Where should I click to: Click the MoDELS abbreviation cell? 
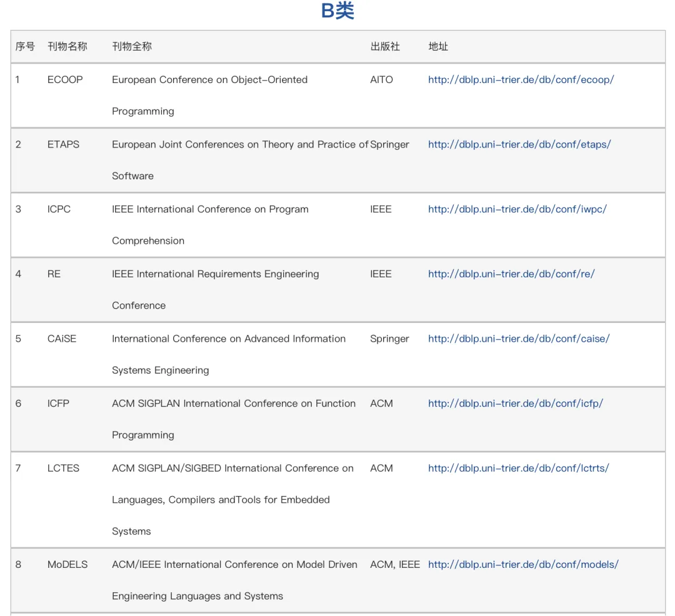(x=67, y=564)
